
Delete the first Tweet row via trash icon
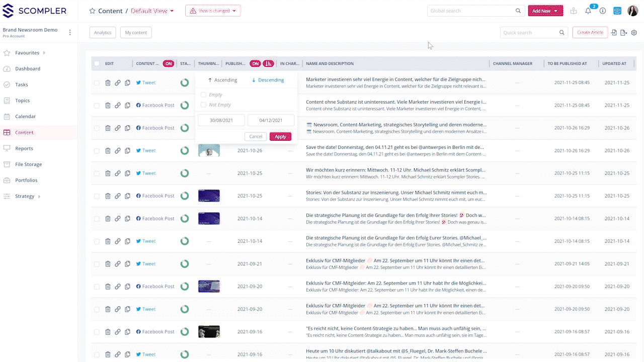[108, 83]
